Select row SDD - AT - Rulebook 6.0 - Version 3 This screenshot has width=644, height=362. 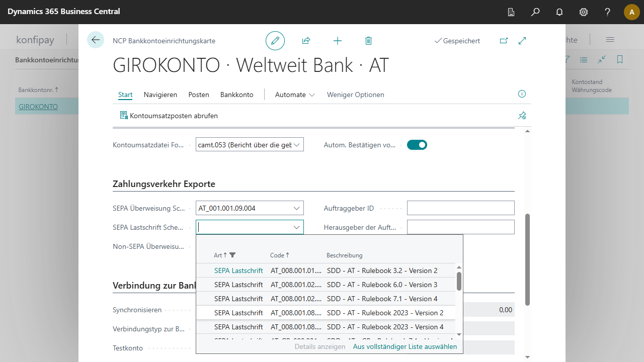tap(326, 285)
